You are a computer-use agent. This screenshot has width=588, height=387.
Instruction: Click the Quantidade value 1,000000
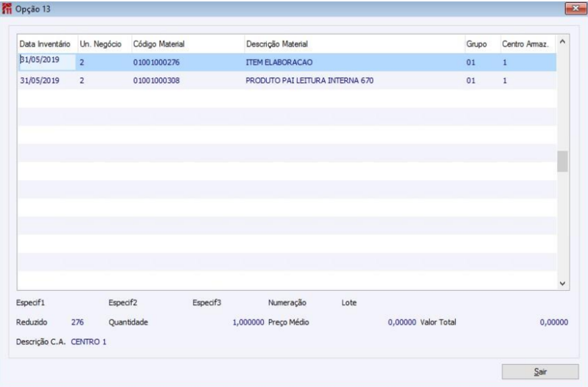(248, 322)
